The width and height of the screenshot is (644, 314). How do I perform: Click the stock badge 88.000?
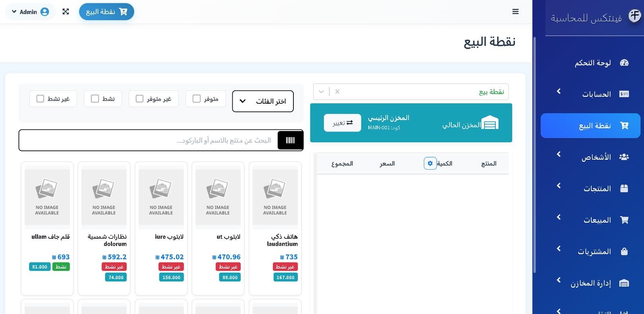coord(230,277)
